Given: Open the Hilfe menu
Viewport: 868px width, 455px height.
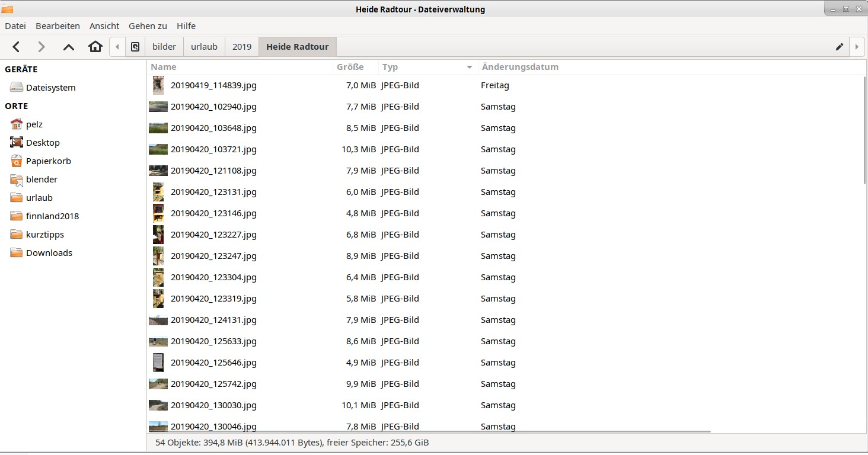Looking at the screenshot, I should (x=186, y=26).
